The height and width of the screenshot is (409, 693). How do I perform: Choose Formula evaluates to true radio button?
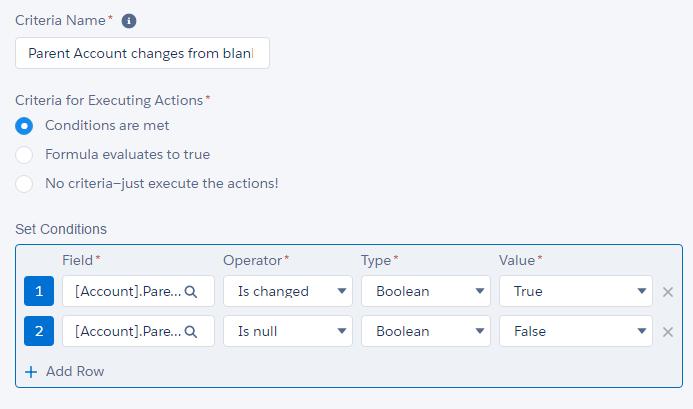click(24, 155)
